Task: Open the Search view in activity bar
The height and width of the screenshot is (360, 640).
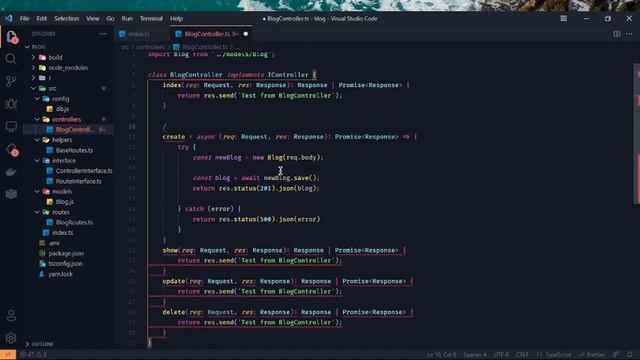Action: click(11, 59)
